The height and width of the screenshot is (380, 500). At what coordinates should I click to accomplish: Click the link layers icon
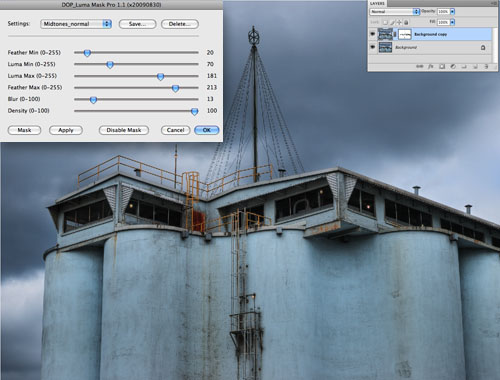tap(420, 66)
